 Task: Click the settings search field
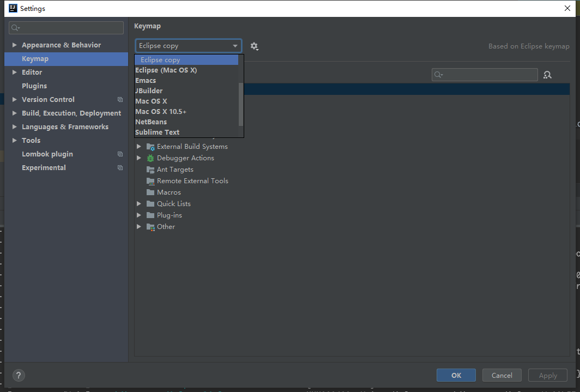point(66,28)
